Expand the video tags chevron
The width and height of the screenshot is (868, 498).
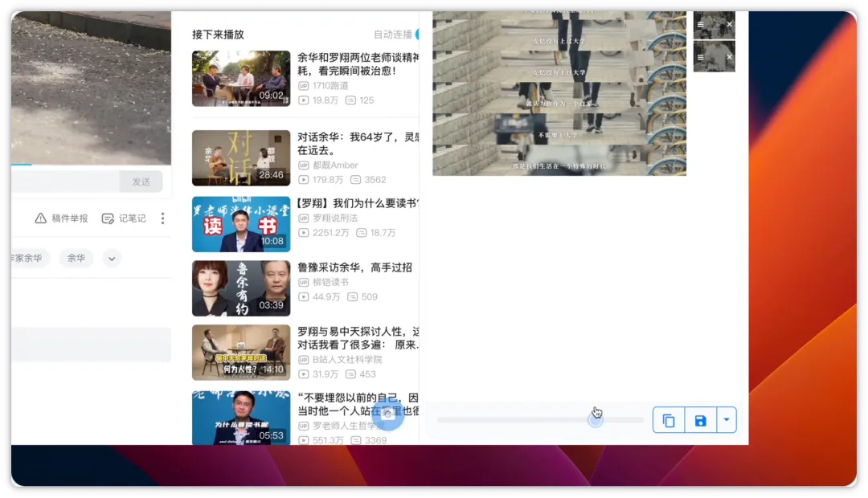point(112,259)
